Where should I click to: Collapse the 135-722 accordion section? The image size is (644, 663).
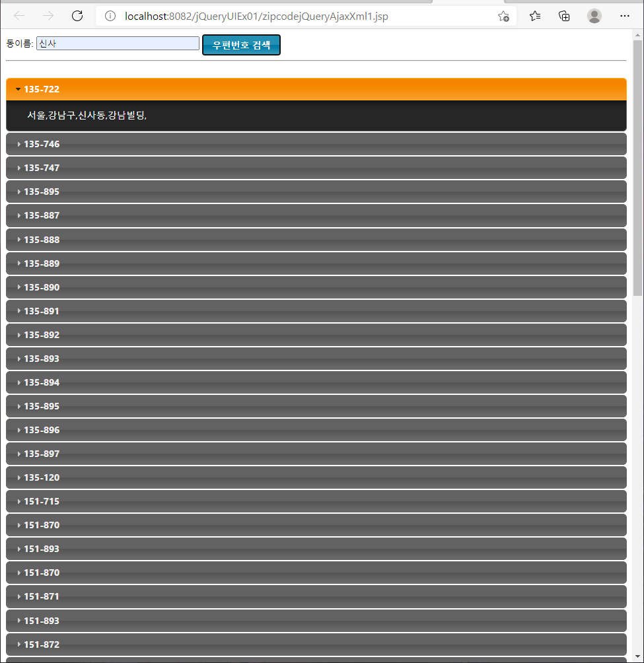tap(316, 89)
